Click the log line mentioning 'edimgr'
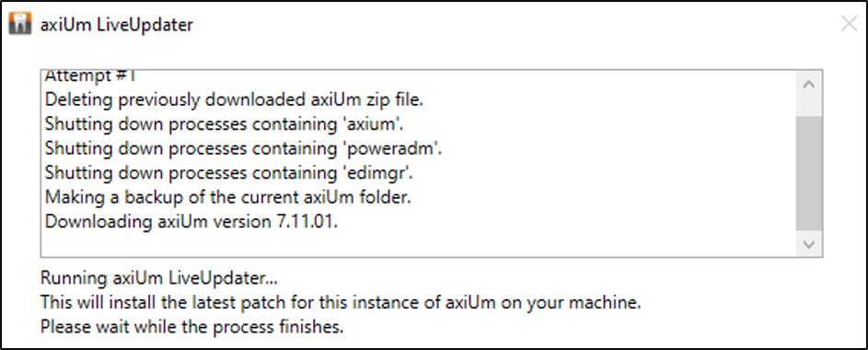The image size is (868, 350). (229, 173)
